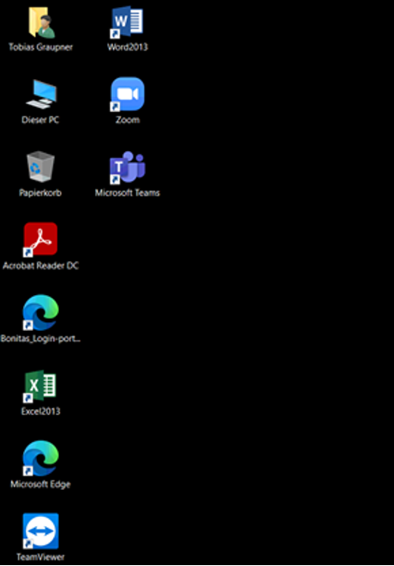The image size is (394, 566).
Task: Click the 'Acrobat Reader DC' caption text
Action: click(41, 266)
